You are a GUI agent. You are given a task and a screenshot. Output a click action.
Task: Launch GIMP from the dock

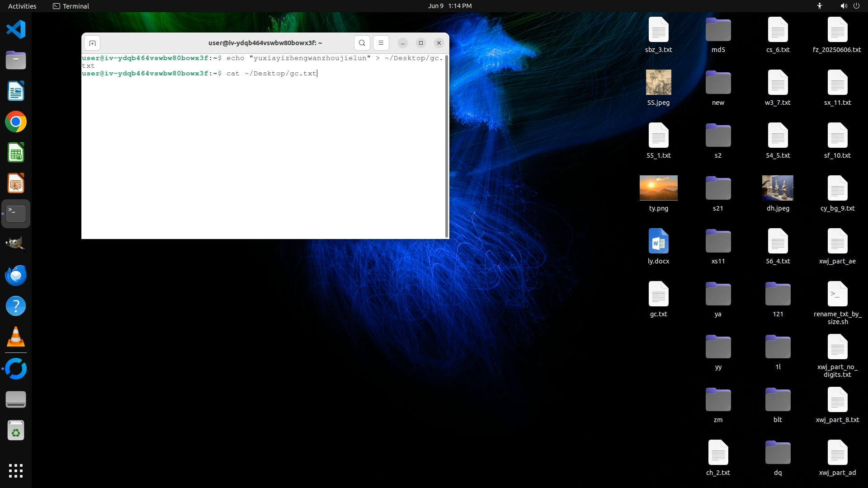tap(16, 244)
